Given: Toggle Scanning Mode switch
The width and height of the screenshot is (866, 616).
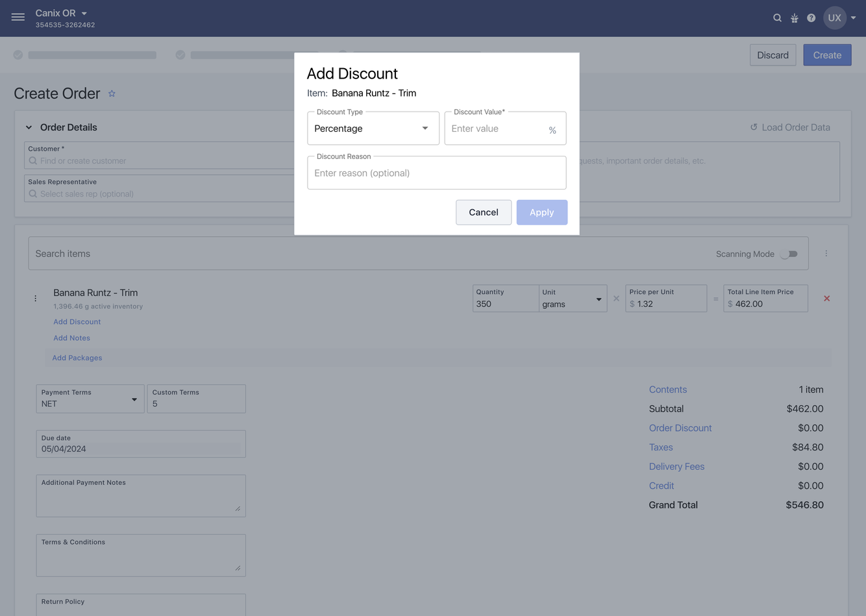Looking at the screenshot, I should 789,254.
